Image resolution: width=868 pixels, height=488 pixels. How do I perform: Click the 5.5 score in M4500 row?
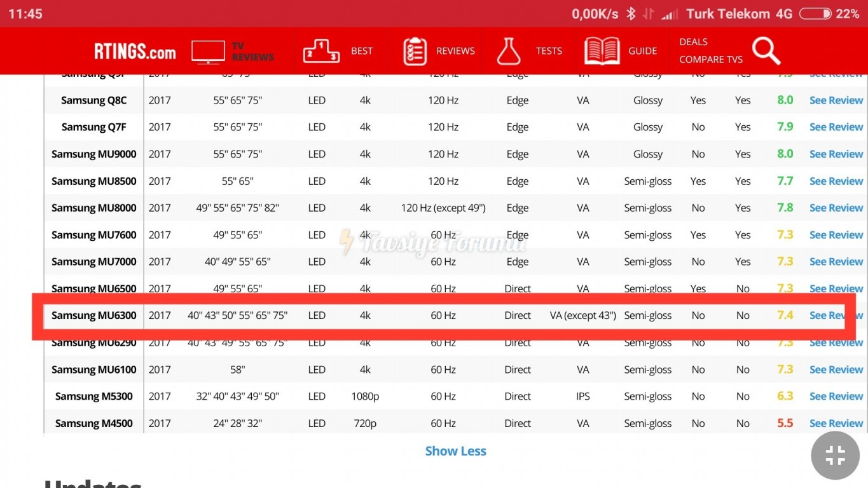(785, 423)
